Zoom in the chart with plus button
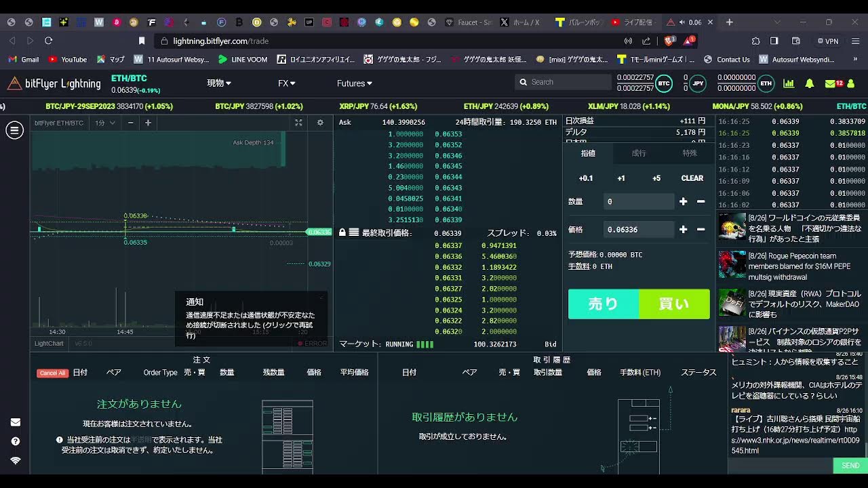The height and width of the screenshot is (488, 868). [x=148, y=123]
